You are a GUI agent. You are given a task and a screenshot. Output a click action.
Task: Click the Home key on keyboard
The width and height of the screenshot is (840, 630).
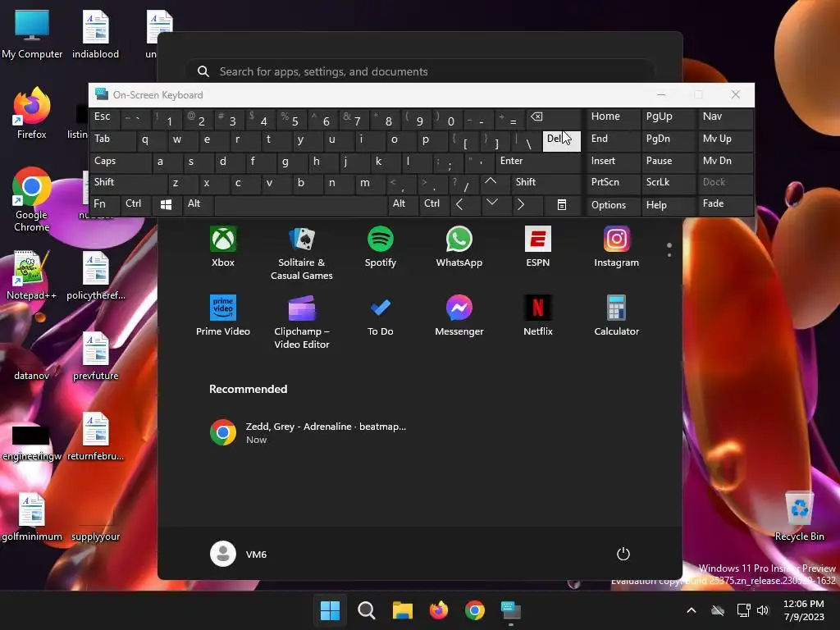click(612, 118)
